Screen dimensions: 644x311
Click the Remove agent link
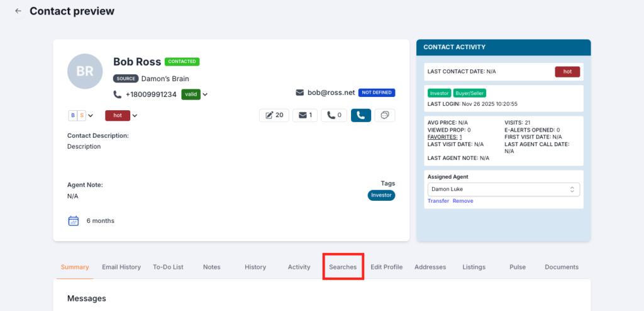[x=463, y=201]
